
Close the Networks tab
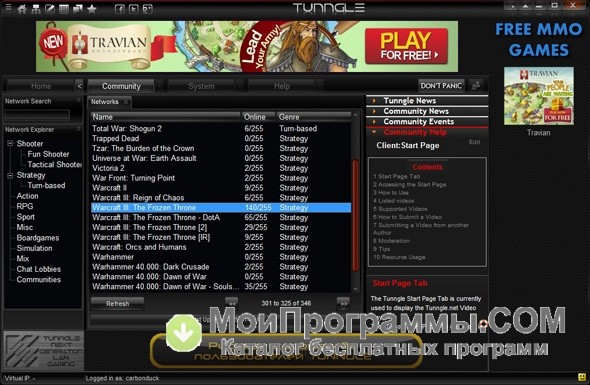point(126,102)
